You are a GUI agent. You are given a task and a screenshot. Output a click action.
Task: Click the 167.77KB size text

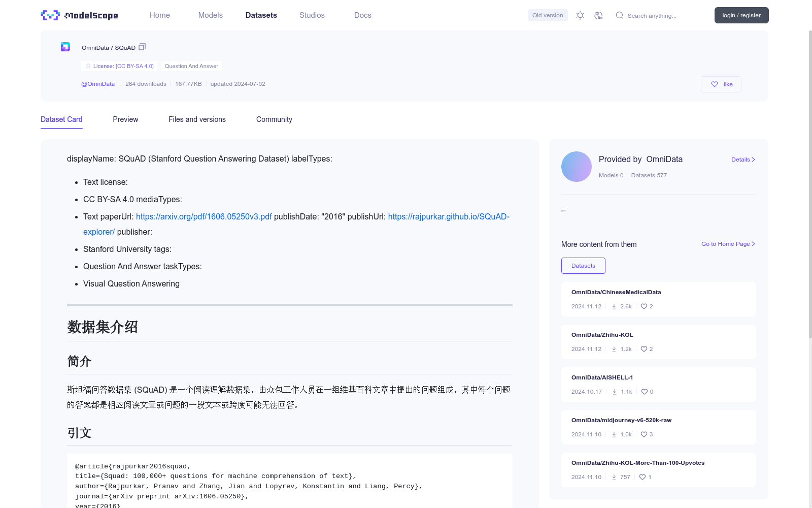tap(188, 84)
